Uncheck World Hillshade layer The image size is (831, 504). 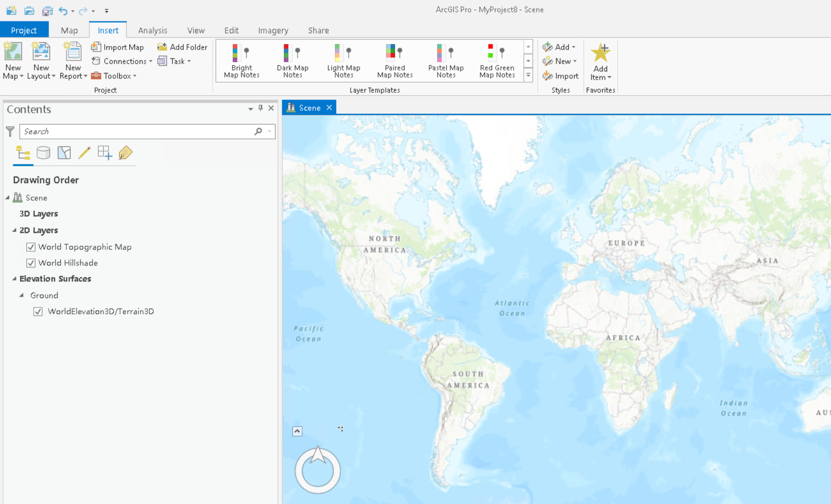pyautogui.click(x=31, y=263)
